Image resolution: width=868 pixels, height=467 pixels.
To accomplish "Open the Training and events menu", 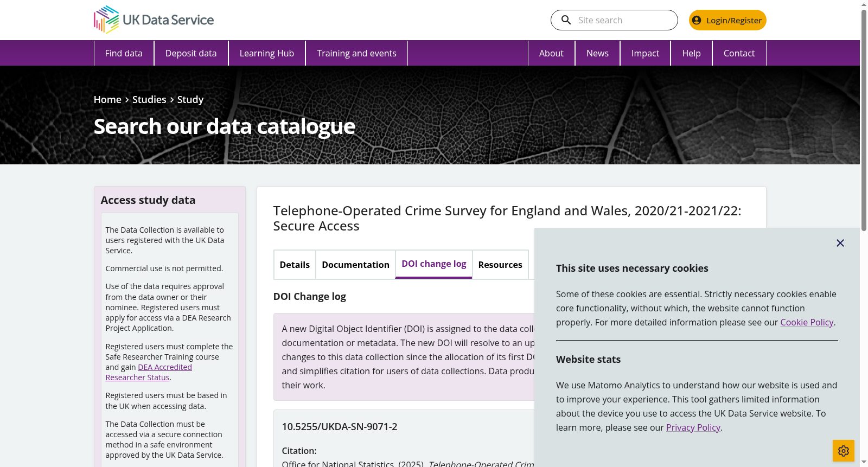I will (356, 53).
